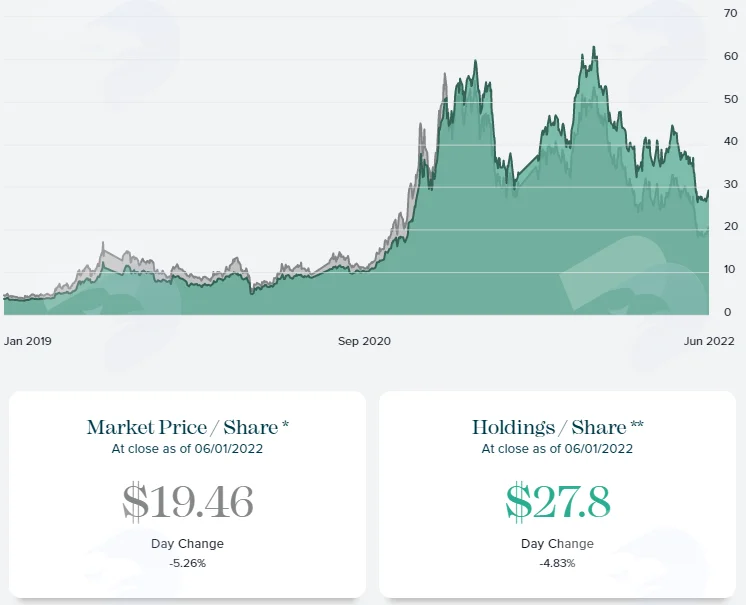This screenshot has width=746, height=605.
Task: Click the 70 y-axis label
Action: click(731, 13)
